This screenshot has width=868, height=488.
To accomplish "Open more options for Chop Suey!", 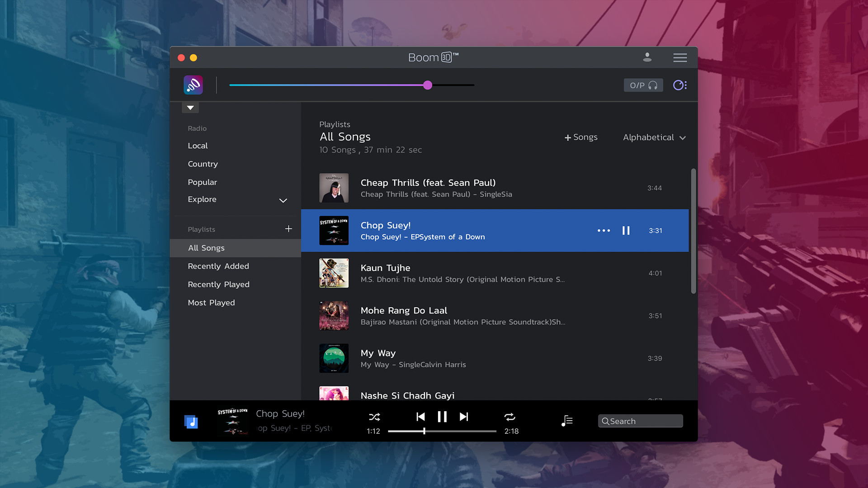I will pyautogui.click(x=604, y=230).
